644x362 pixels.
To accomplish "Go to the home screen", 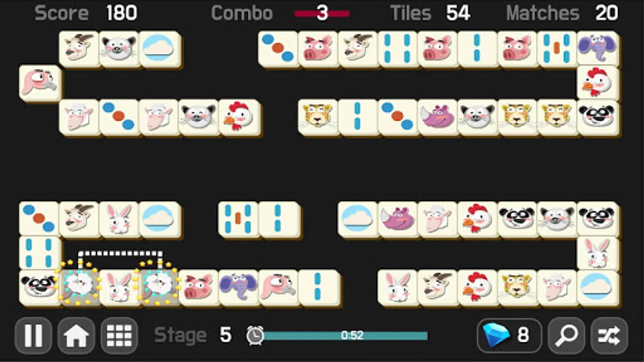I will coord(76,335).
